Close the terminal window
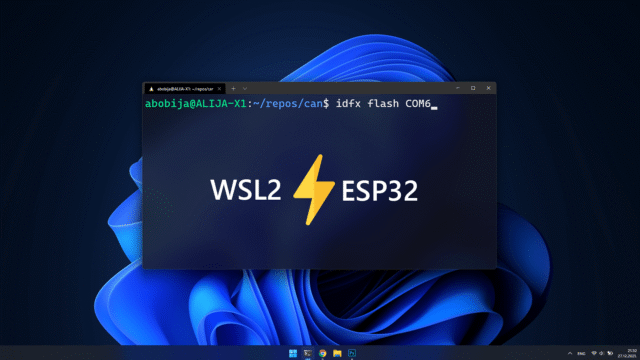The height and width of the screenshot is (360, 640). [489, 88]
